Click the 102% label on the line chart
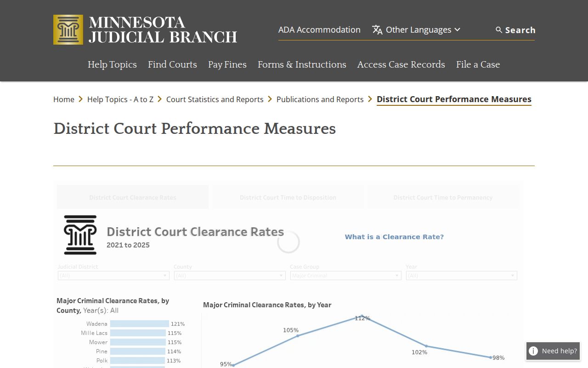 coord(419,352)
